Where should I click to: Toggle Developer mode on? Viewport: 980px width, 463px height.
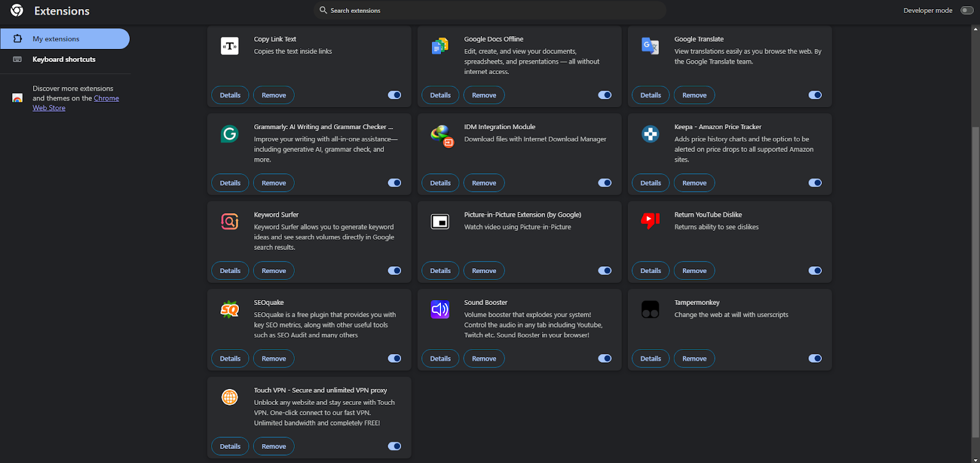(967, 10)
